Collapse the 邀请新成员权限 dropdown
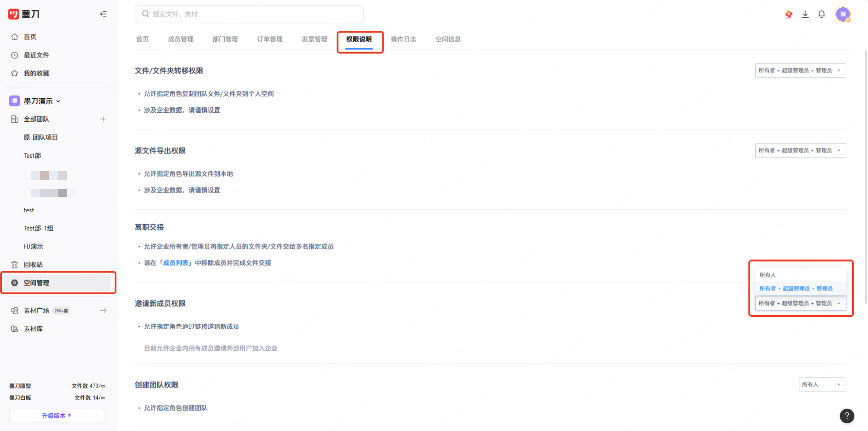868x431 pixels. (800, 303)
